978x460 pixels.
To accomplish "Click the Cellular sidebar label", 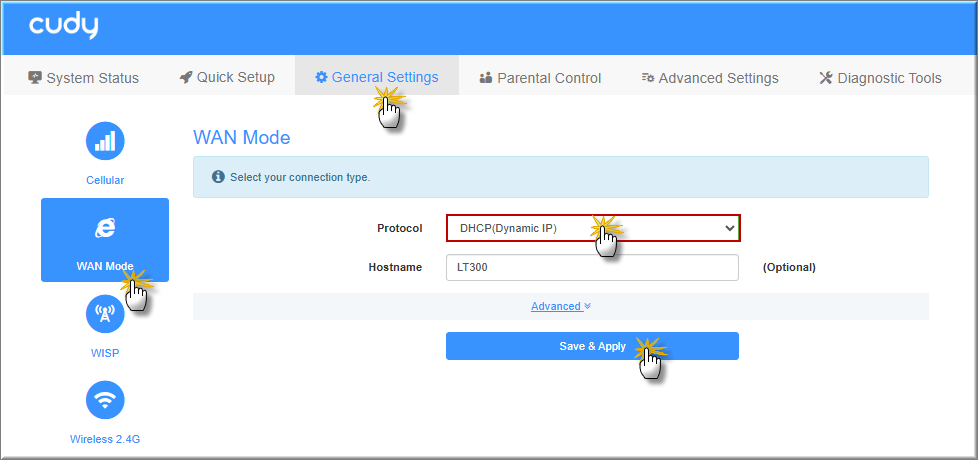I will pyautogui.click(x=105, y=181).
